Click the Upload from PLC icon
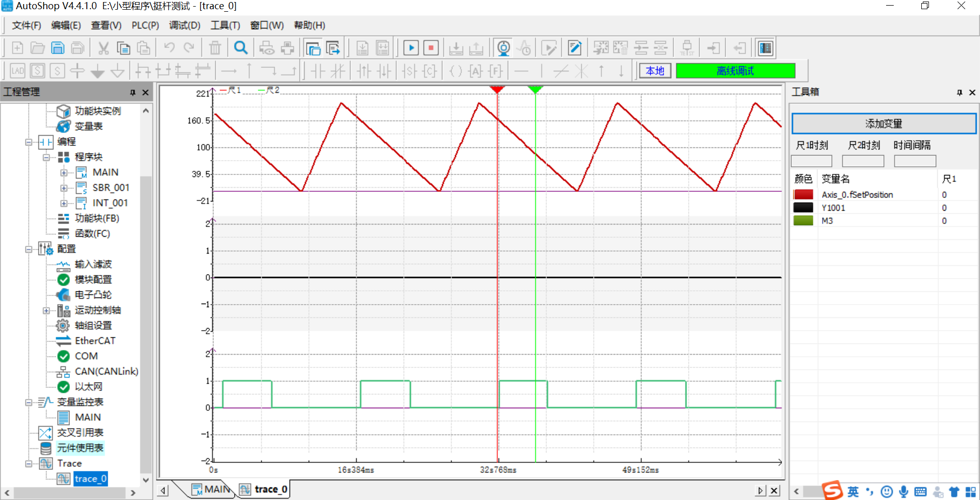980x500 pixels. [476, 48]
